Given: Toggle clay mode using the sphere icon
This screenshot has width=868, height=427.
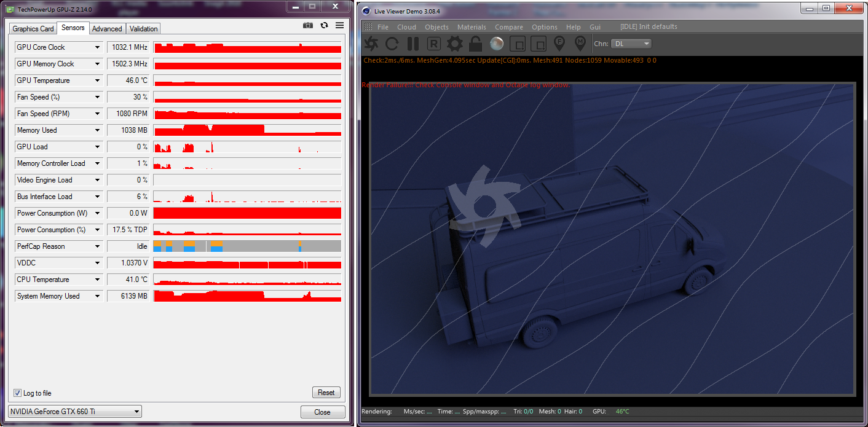Looking at the screenshot, I should click(x=497, y=44).
